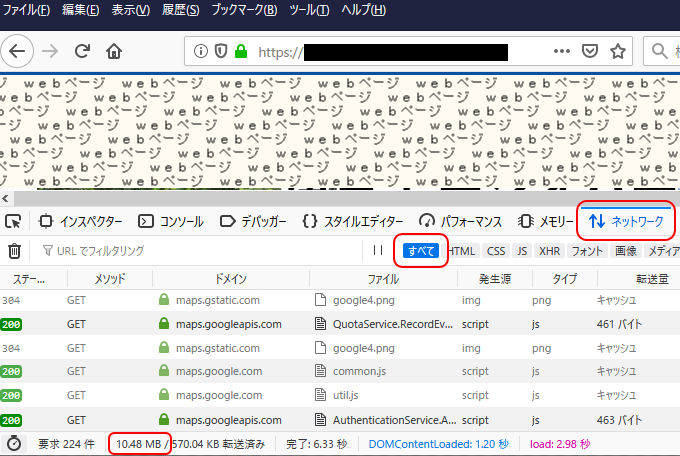Sort by タイプ column header
Screen dimensions: 680x456
pos(565,279)
